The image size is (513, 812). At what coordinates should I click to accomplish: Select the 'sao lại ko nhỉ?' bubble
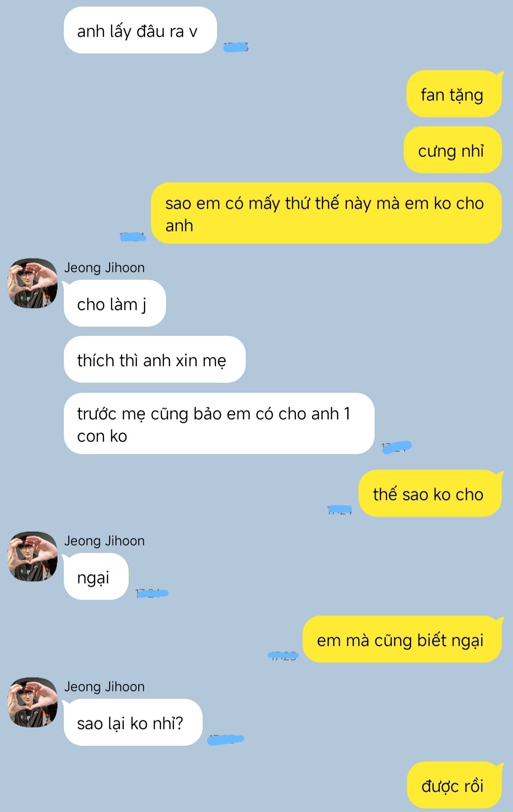click(133, 723)
